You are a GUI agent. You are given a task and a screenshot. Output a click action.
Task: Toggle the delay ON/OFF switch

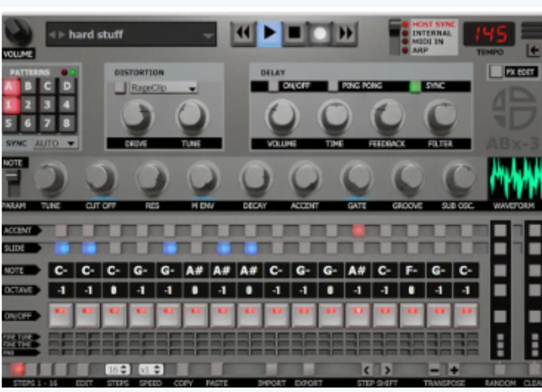tap(274, 86)
